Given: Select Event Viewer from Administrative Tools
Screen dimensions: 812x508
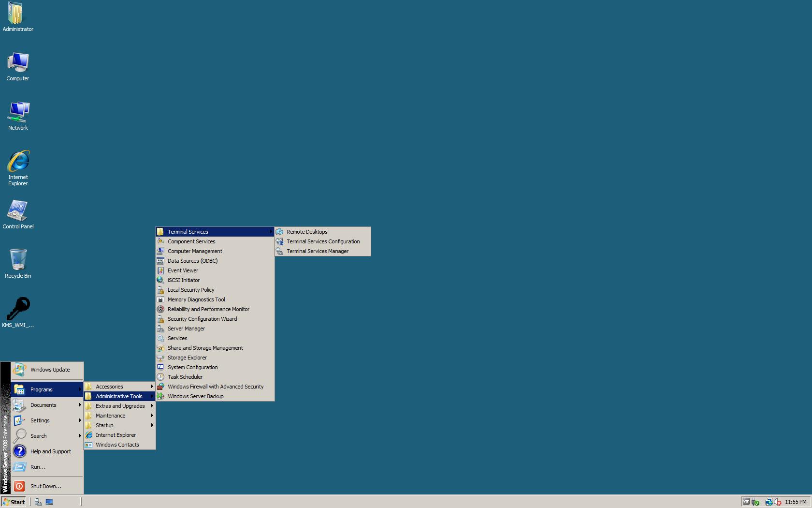Looking at the screenshot, I should (183, 270).
